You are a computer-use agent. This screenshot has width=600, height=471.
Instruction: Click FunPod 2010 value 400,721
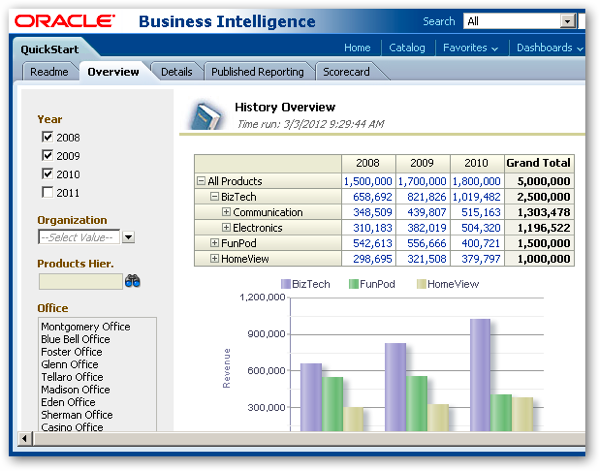pos(481,243)
